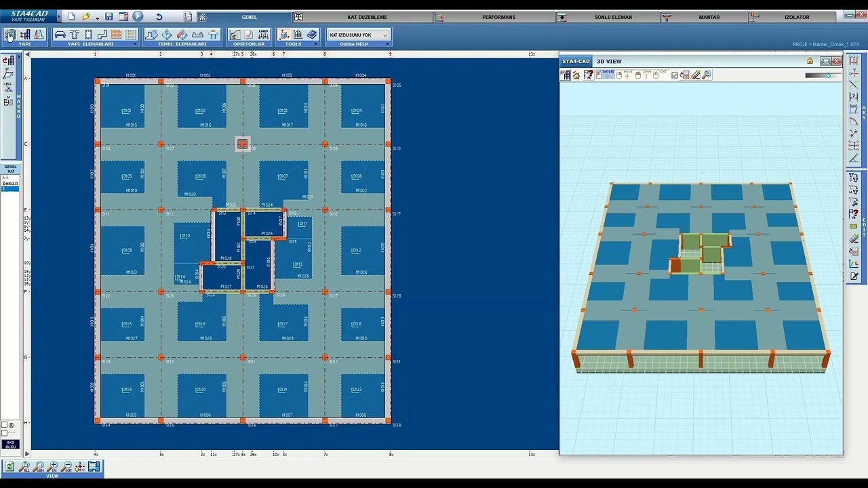Viewport: 868px width, 488px height.
Task: Click the magnifier icon in 3D View
Action: (x=707, y=75)
